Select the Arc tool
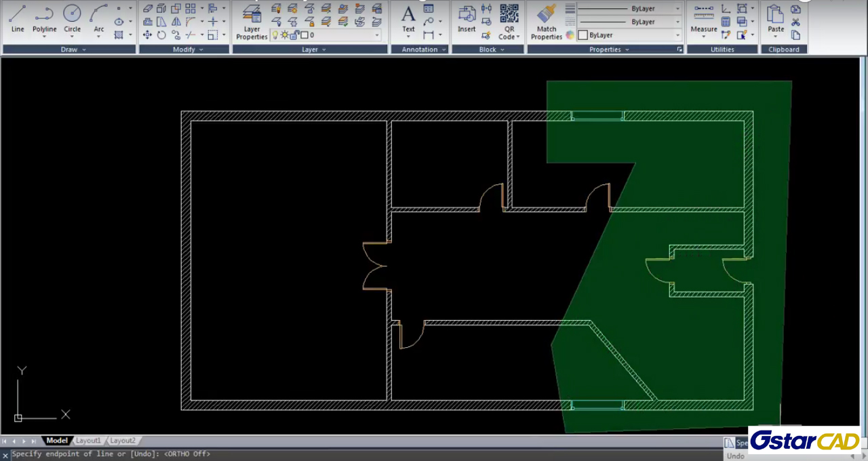 pos(99,18)
